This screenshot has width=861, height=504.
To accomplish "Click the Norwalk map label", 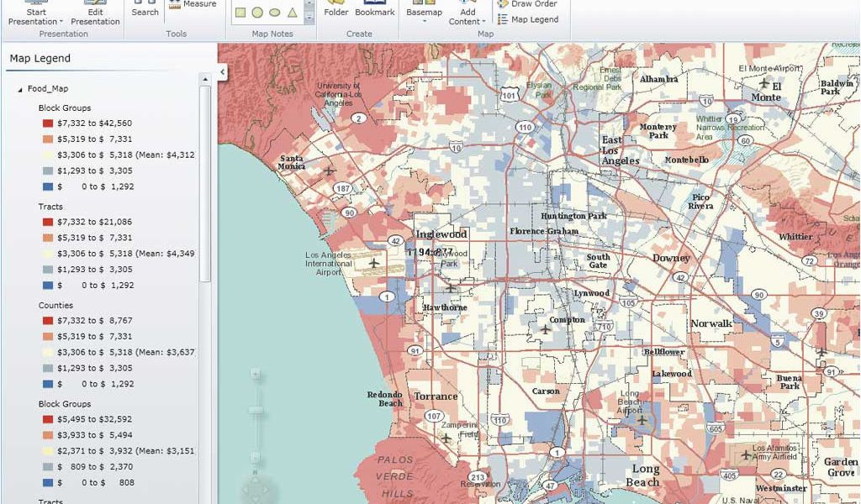I will 711,323.
